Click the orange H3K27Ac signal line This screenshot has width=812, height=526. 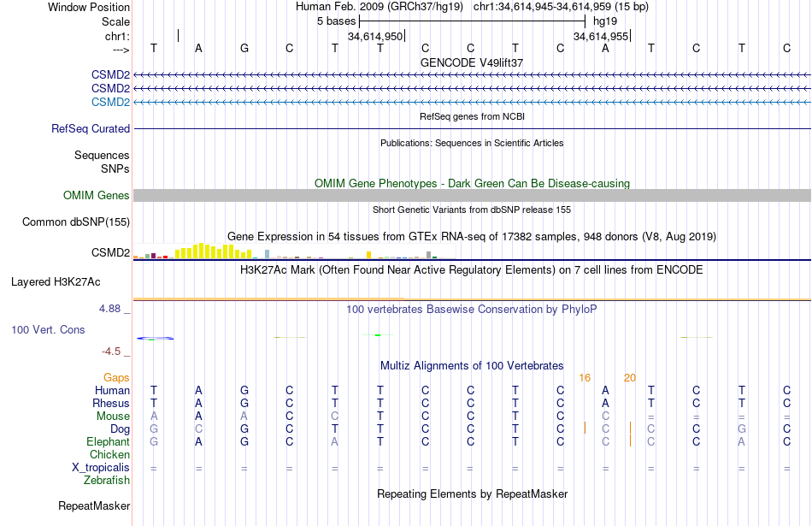[x=472, y=299]
